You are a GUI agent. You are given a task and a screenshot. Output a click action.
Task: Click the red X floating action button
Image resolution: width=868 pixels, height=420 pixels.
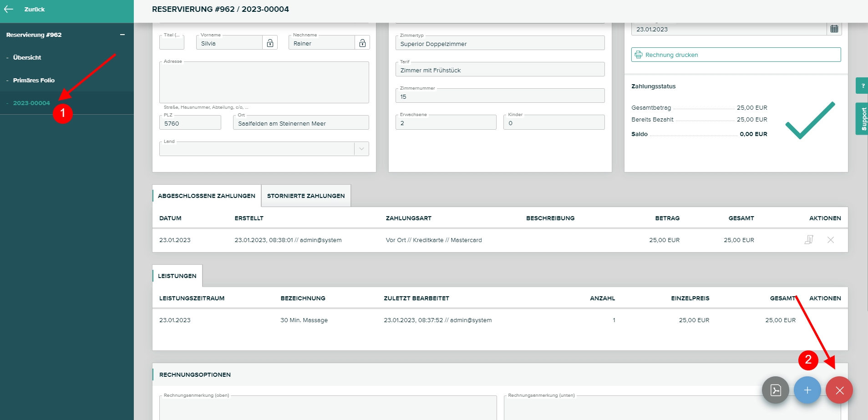pos(839,390)
